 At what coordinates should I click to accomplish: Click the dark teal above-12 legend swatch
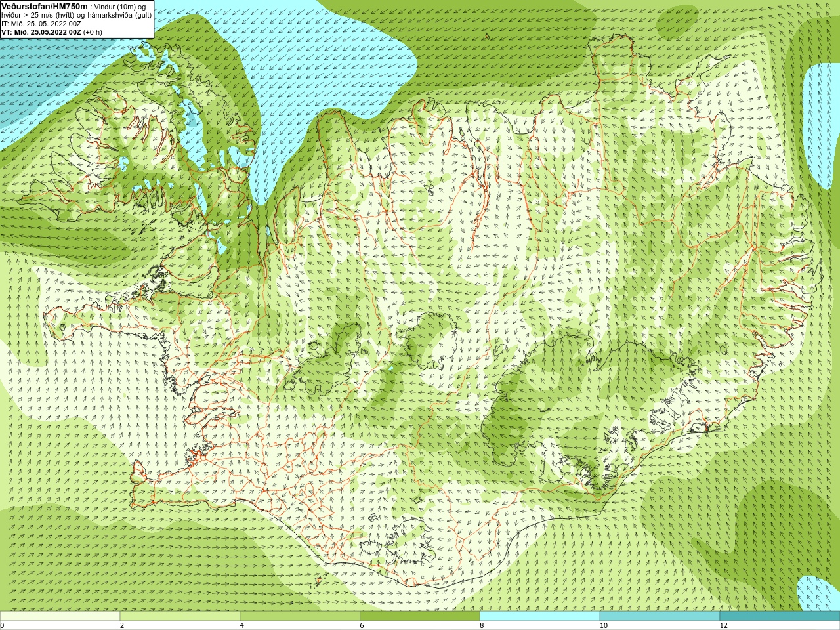click(780, 616)
